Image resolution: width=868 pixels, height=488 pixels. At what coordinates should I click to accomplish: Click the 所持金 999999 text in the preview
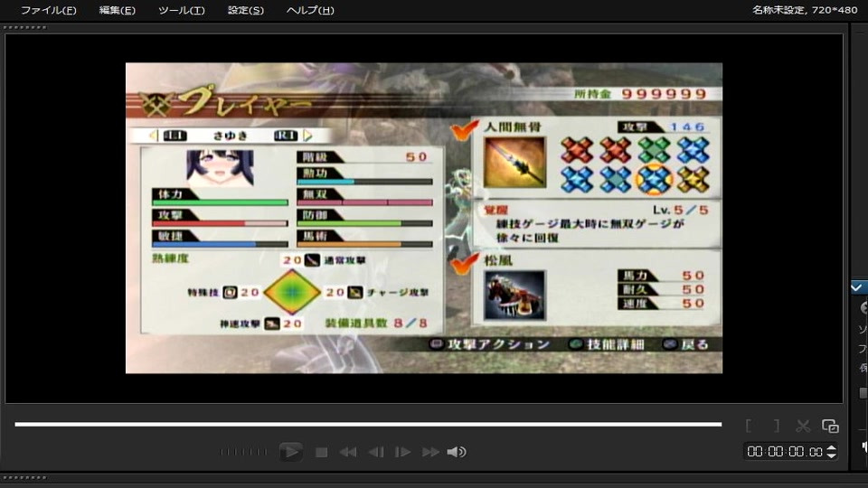640,93
